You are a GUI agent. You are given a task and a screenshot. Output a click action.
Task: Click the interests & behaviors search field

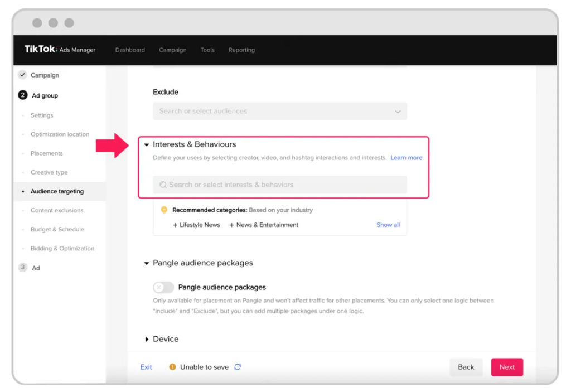coord(284,185)
